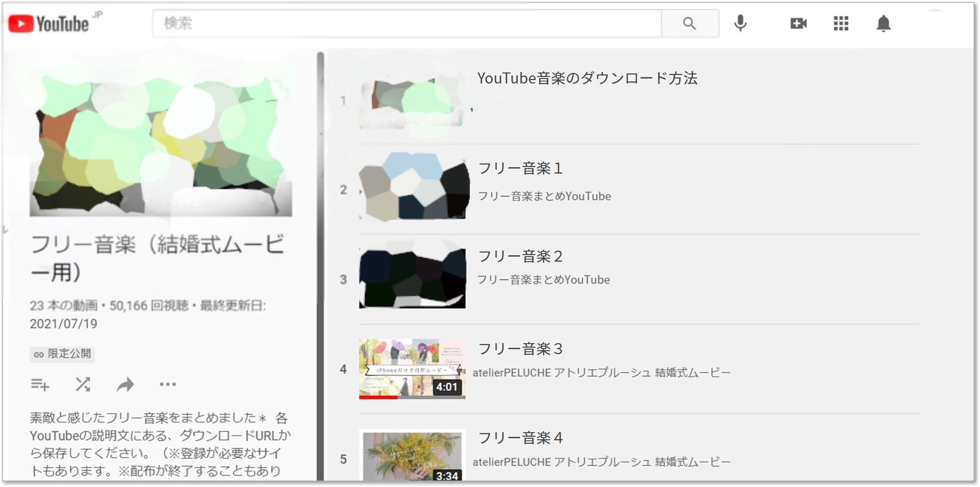Shuffle the playlist
Viewport: 980px width, 487px height.
tap(83, 385)
